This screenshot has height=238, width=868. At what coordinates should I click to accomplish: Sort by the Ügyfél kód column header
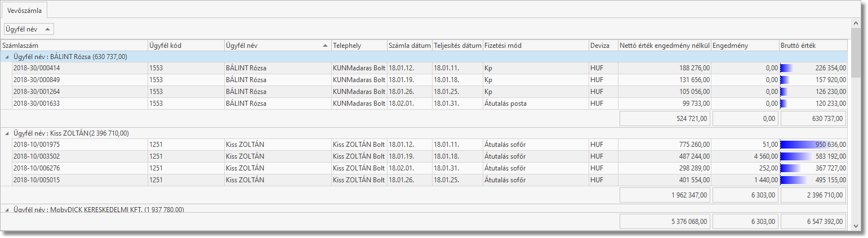coord(185,46)
